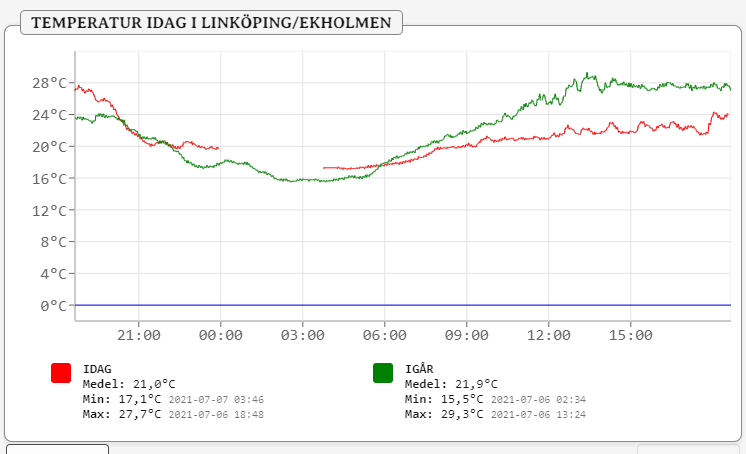
Task: Click the 12:00 time axis label
Action: point(548,335)
